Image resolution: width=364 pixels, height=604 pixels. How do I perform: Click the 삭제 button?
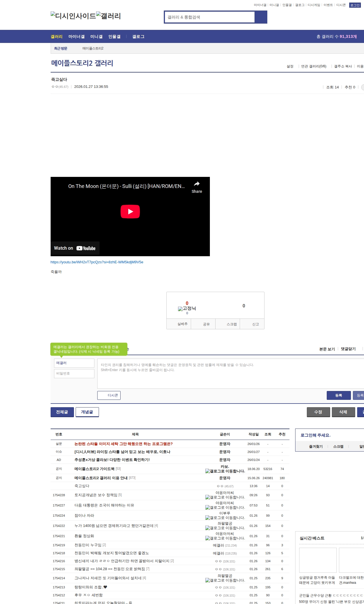point(344,412)
